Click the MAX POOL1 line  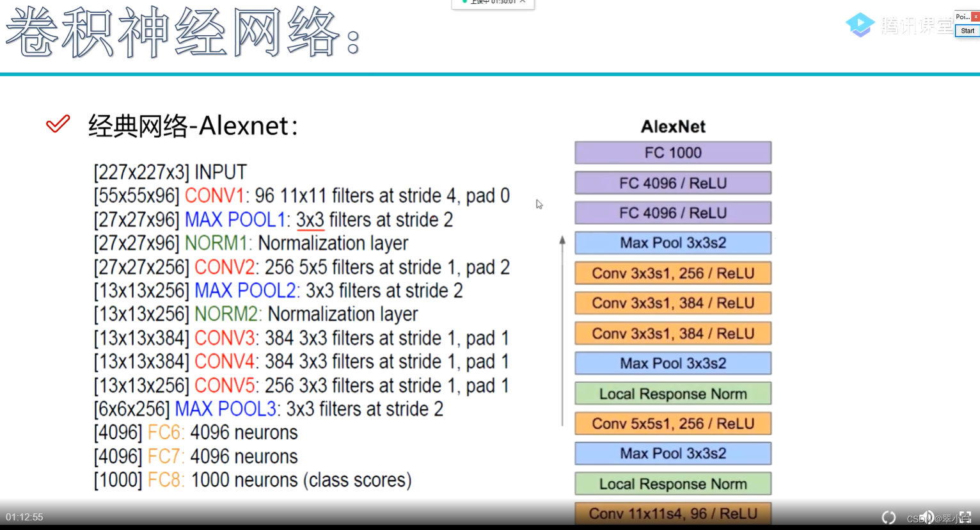tap(273, 220)
